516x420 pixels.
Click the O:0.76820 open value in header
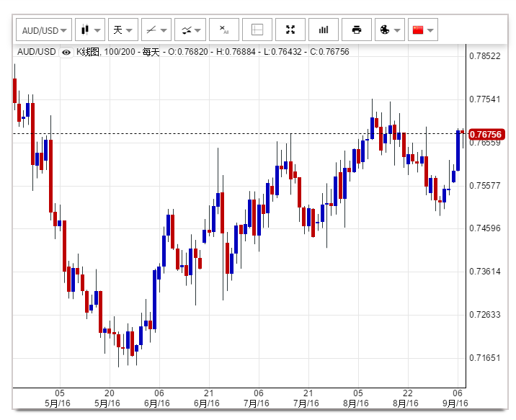188,52
